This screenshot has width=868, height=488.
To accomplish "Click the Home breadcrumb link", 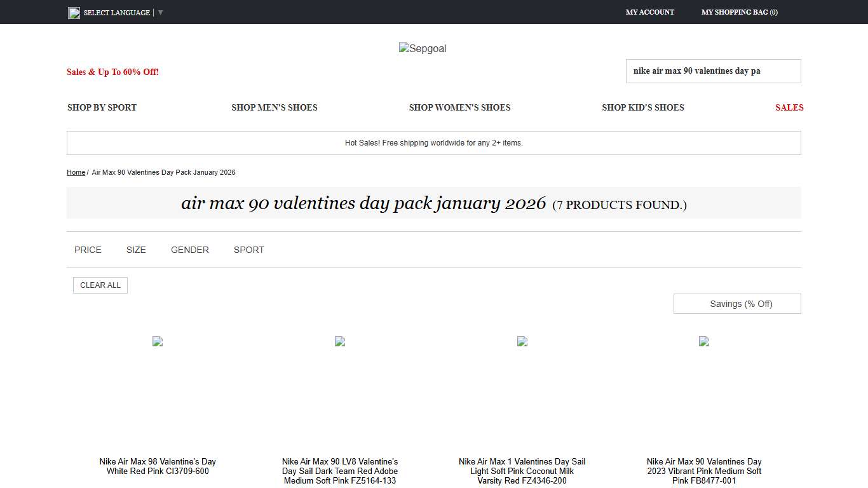I will coord(76,173).
